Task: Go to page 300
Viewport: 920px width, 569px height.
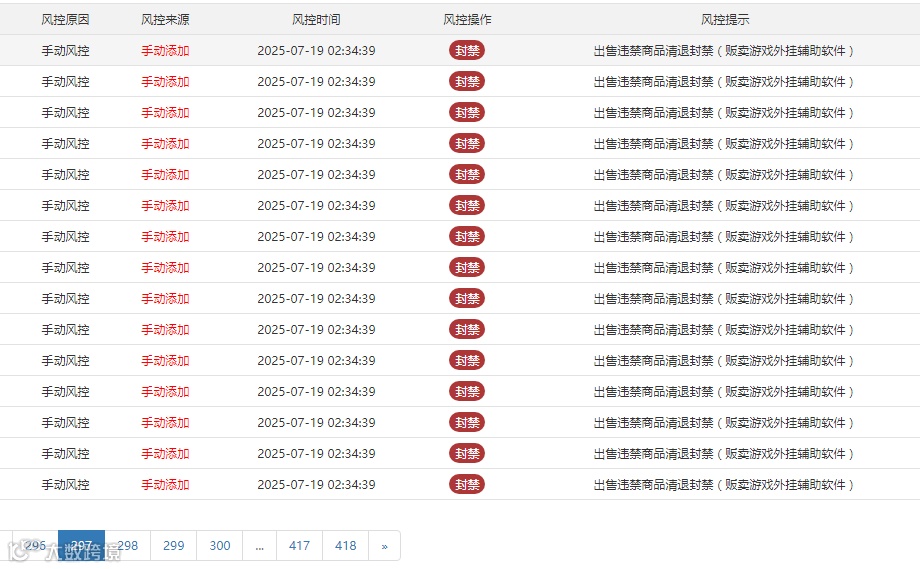Action: 219,546
